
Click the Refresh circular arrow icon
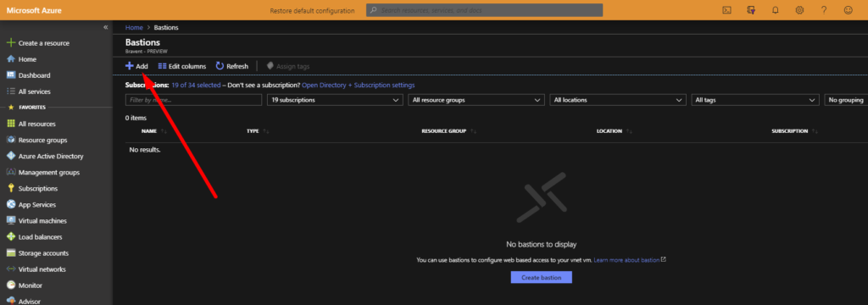tap(220, 66)
